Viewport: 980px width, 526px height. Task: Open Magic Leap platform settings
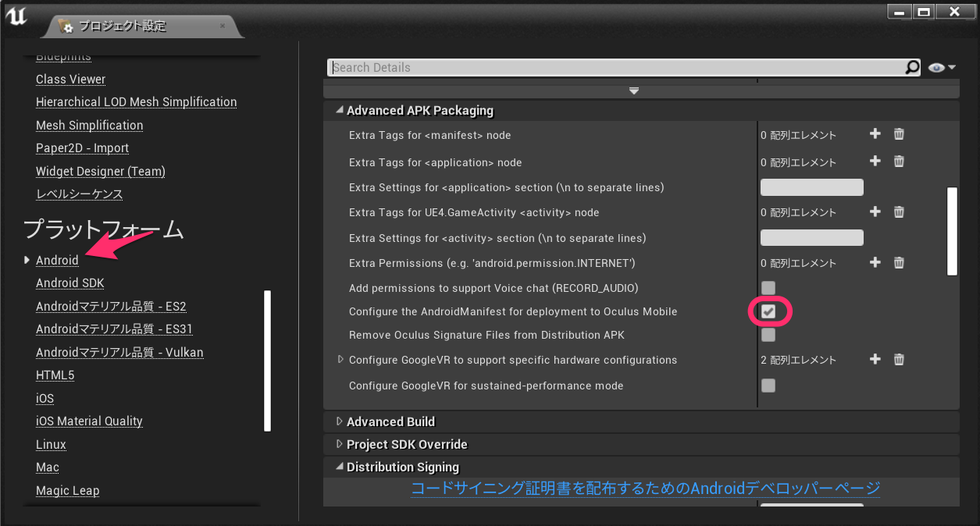pos(67,490)
